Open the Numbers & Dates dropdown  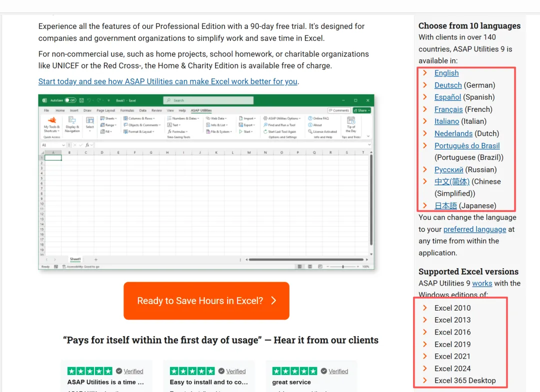point(183,118)
